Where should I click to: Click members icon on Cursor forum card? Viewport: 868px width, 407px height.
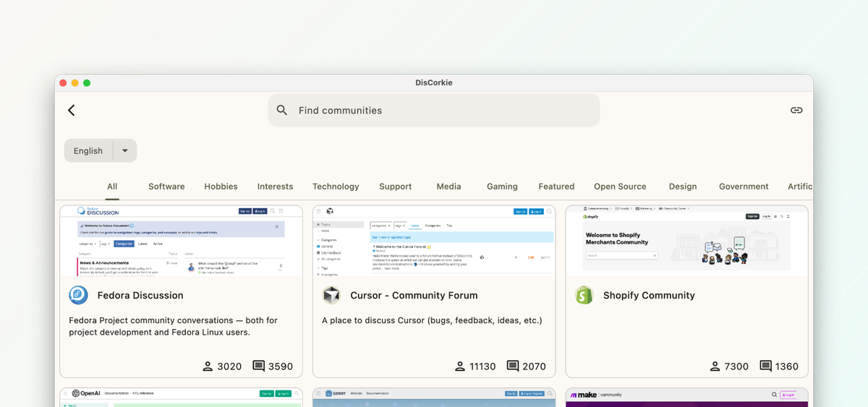[459, 367]
